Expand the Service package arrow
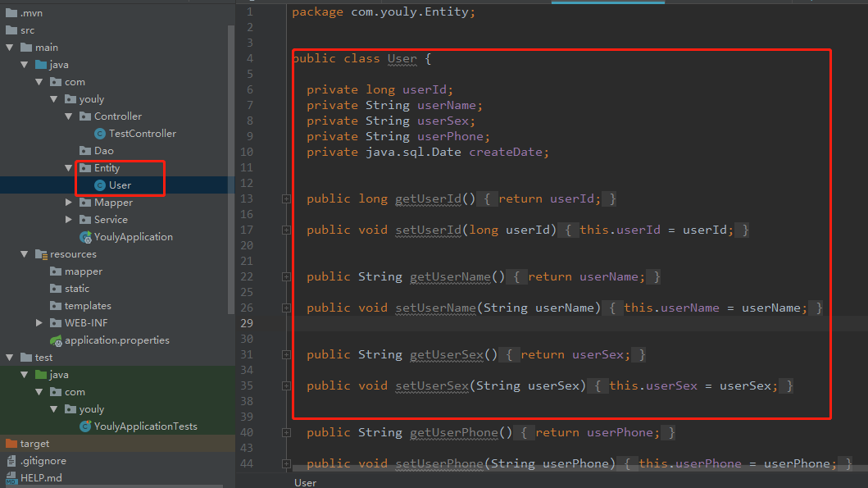 [69, 220]
